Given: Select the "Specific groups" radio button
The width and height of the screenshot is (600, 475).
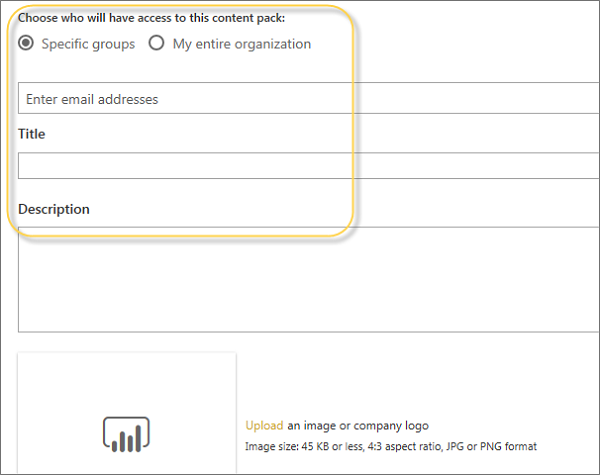Looking at the screenshot, I should [x=26, y=44].
